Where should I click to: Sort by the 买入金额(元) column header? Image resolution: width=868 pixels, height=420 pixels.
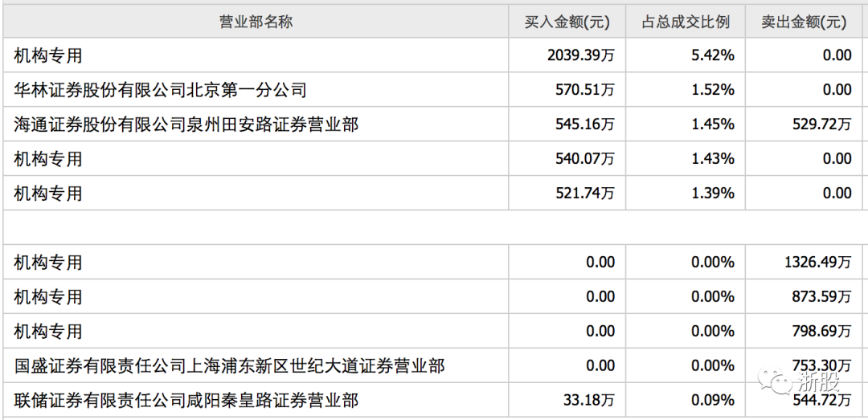(x=567, y=22)
